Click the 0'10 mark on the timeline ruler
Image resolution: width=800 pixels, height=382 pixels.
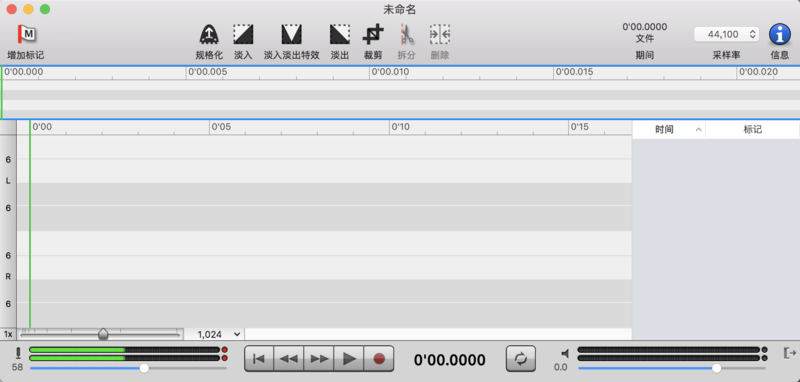401,126
